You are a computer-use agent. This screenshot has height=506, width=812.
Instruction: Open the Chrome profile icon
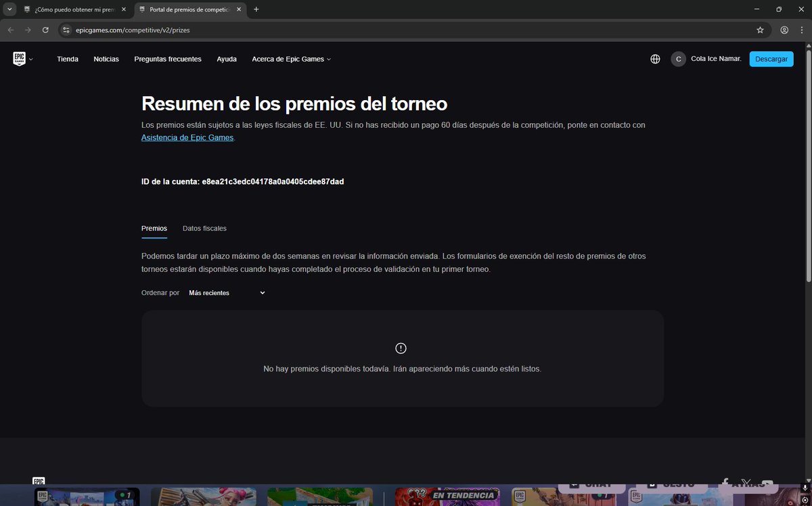coord(784,30)
